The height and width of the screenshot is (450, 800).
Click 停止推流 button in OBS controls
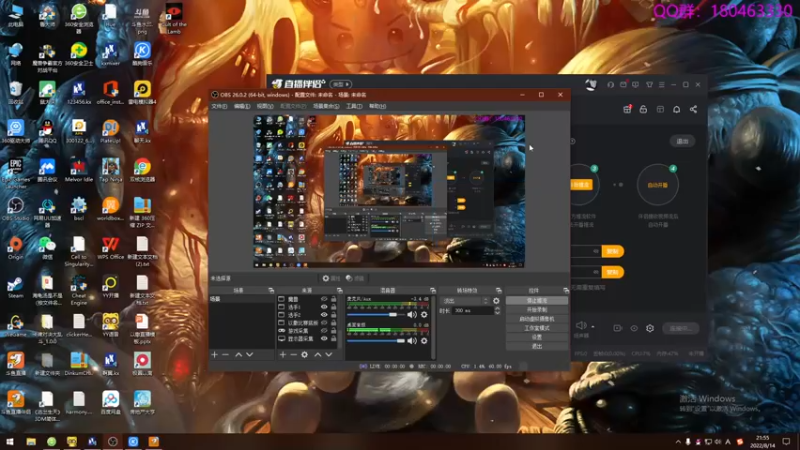[x=537, y=301]
